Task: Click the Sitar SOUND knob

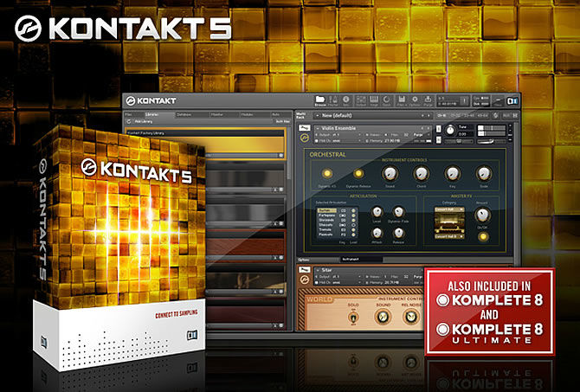Action: [x=383, y=317]
